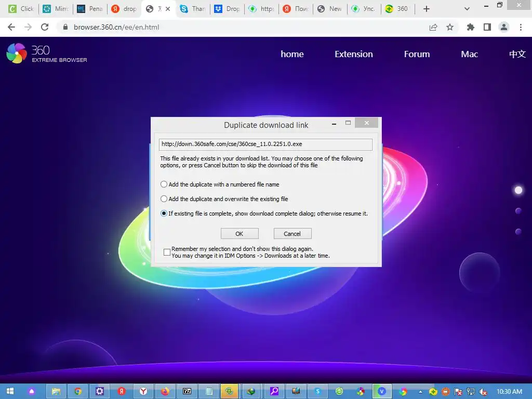Confirm with the OK button
This screenshot has width=532, height=399.
click(x=240, y=233)
